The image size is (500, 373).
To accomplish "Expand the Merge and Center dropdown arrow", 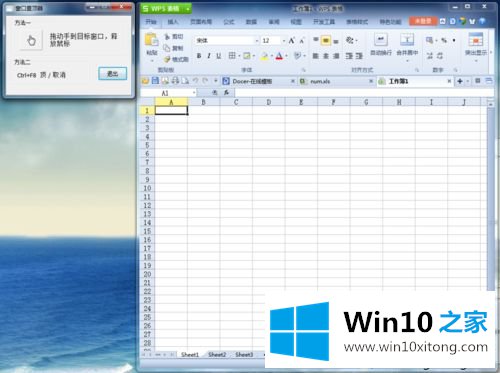I will pyautogui.click(x=407, y=61).
